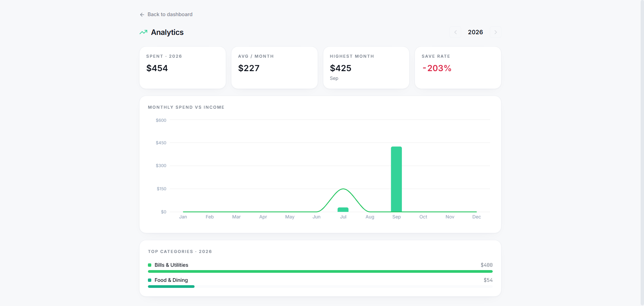The width and height of the screenshot is (644, 306).
Task: Click the Analytics trend-up icon
Action: (144, 32)
